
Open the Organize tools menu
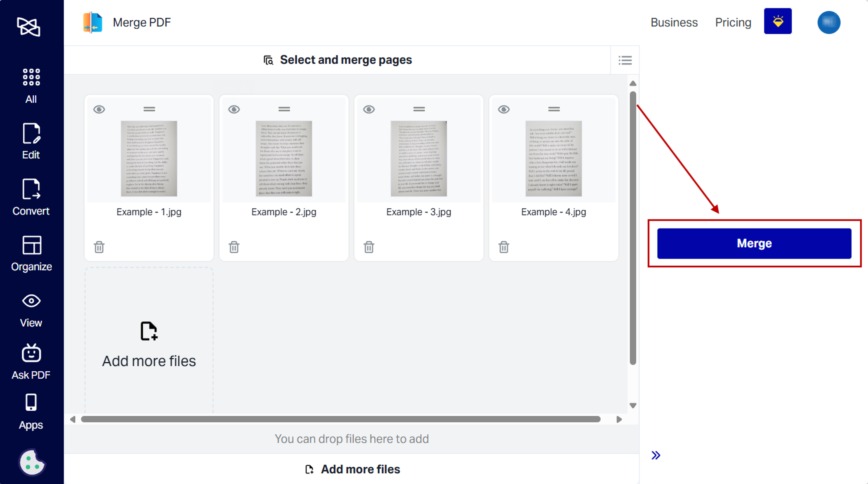[x=31, y=253]
